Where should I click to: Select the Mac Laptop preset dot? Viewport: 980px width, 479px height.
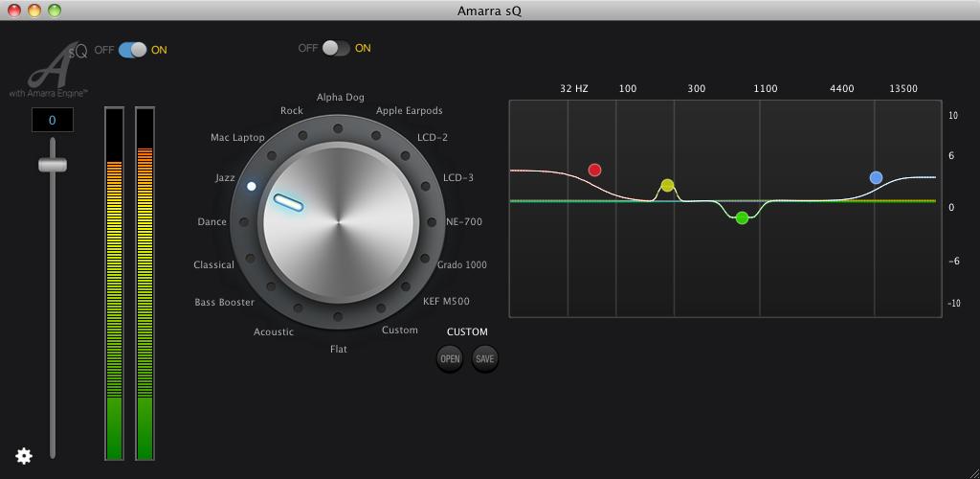click(271, 156)
